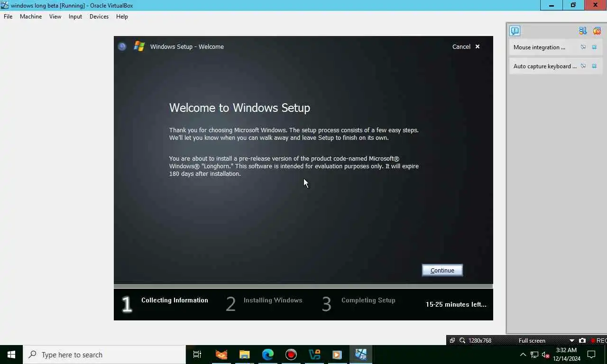
Task: Click the camera screenshot icon
Action: pyautogui.click(x=582, y=340)
